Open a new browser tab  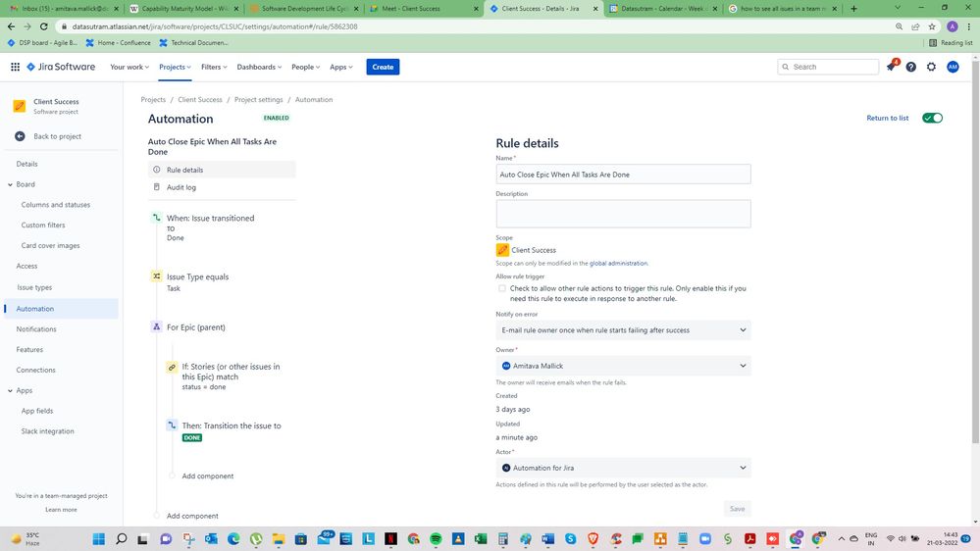(853, 8)
